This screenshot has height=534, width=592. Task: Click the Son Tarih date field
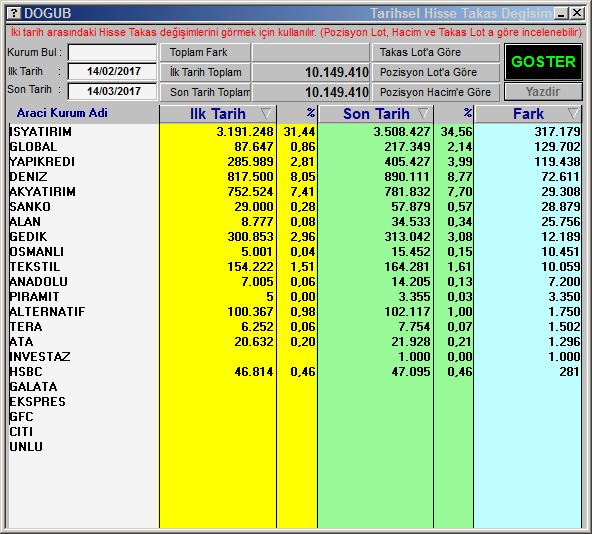pos(113,91)
